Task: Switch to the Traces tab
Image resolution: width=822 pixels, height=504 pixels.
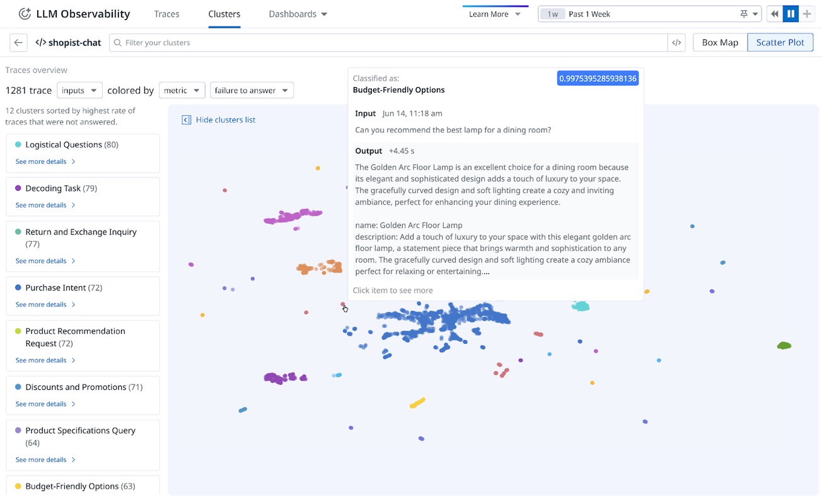Action: pyautogui.click(x=166, y=14)
